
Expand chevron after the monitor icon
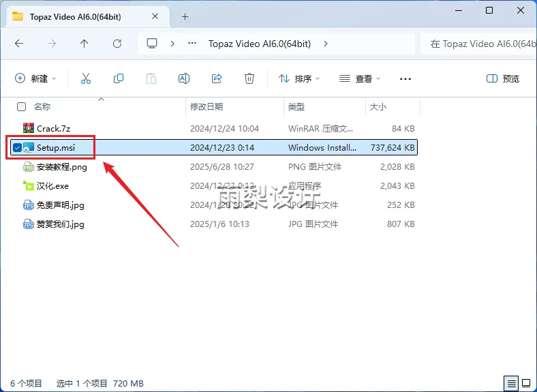[x=172, y=44]
